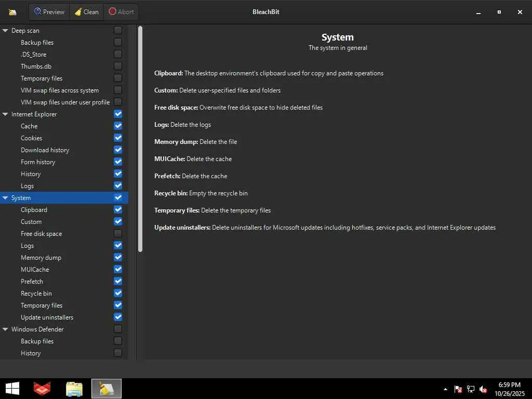532x399 pixels.
Task: Select the Update uninstallers row label
Action: (x=47, y=317)
